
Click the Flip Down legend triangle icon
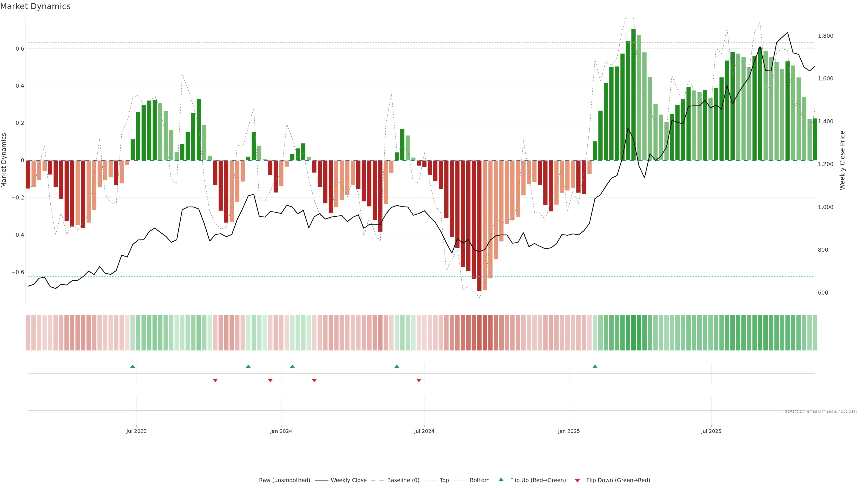577,480
